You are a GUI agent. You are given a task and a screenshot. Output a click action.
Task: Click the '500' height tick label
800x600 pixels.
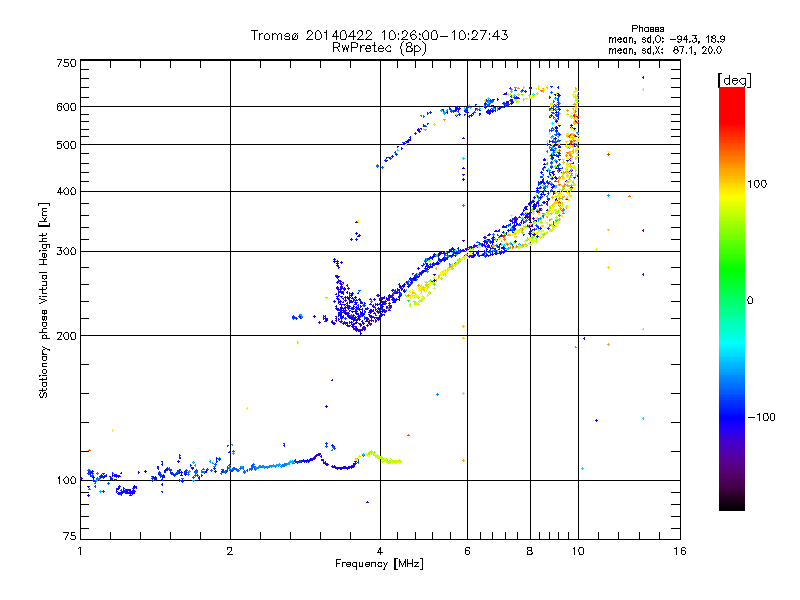coord(66,145)
